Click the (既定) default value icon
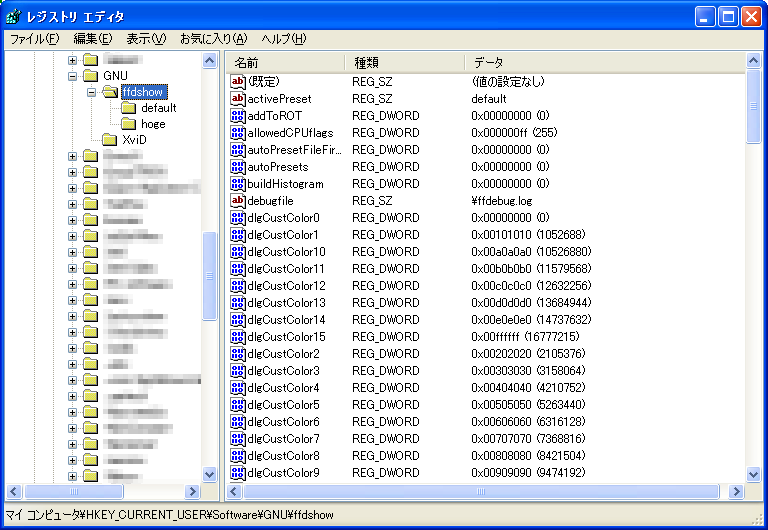 click(238, 82)
